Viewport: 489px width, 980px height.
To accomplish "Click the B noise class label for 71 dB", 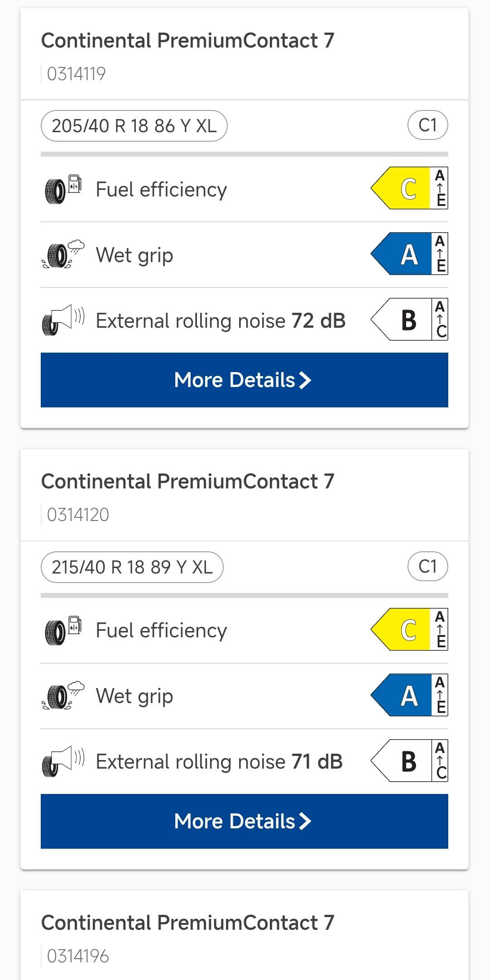I will point(409,761).
